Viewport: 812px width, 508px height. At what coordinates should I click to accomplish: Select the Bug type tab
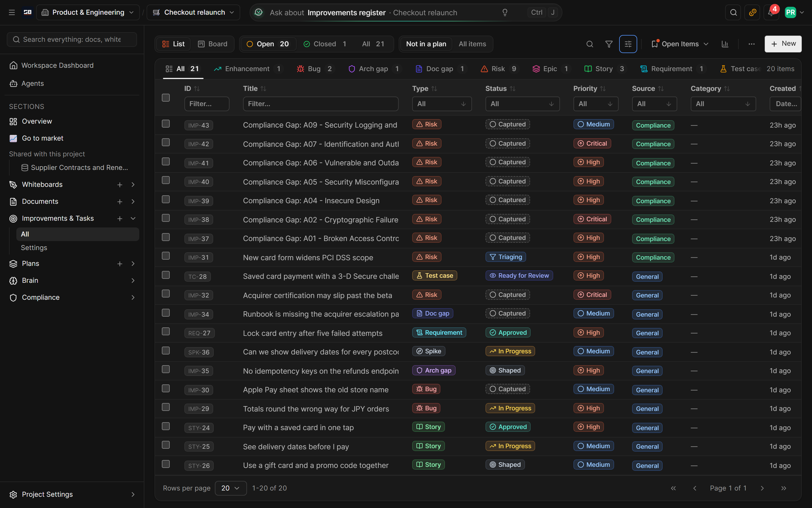pos(315,69)
